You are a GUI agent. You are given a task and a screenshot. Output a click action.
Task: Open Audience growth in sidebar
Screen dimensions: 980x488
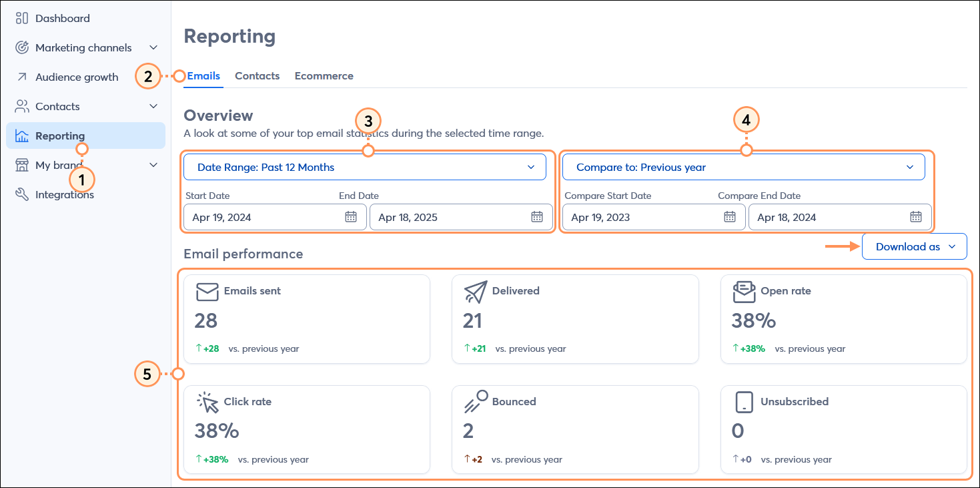(77, 77)
